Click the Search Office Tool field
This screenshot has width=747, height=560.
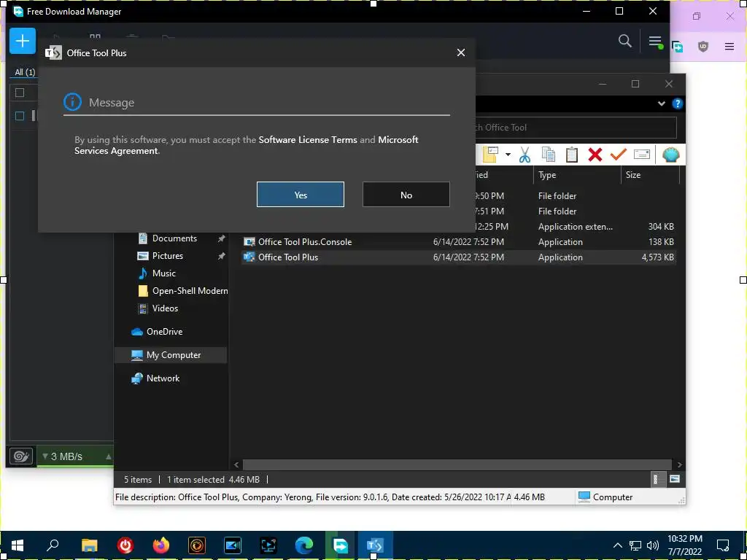tap(576, 127)
